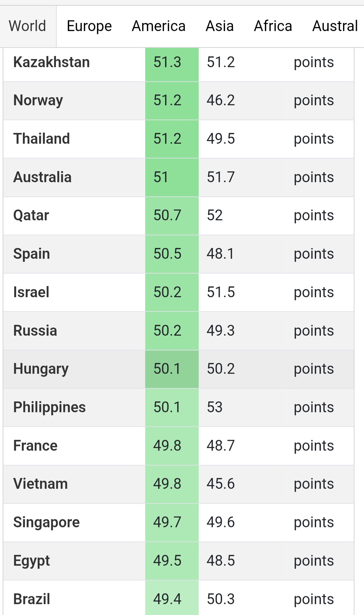This screenshot has width=364, height=615.
Task: Click the Kazakhstan country name
Action: coord(52,62)
